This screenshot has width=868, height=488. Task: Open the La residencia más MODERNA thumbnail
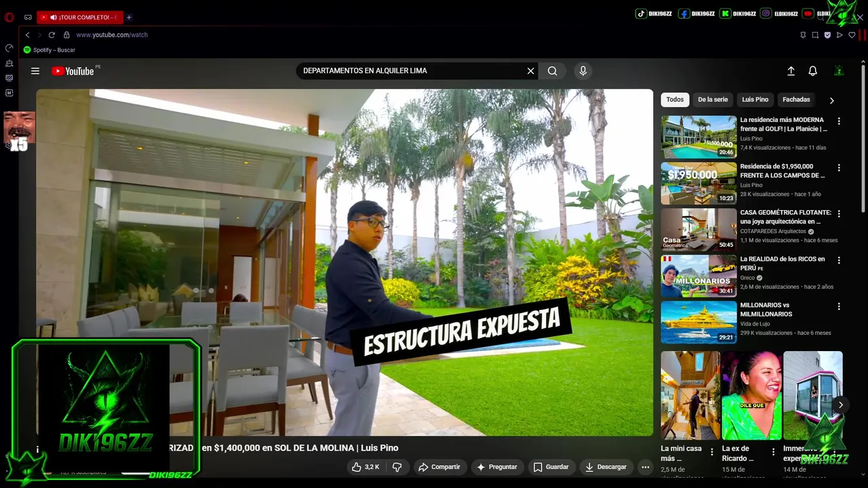698,137
